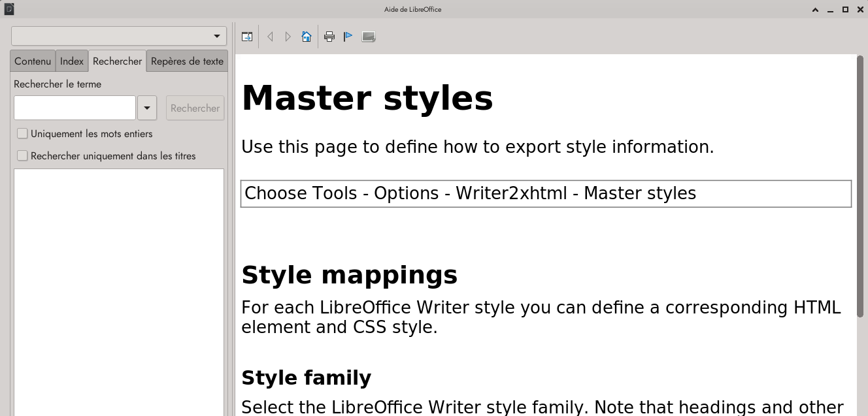The width and height of the screenshot is (868, 416).
Task: Switch to the Contenu tab
Action: (x=33, y=61)
